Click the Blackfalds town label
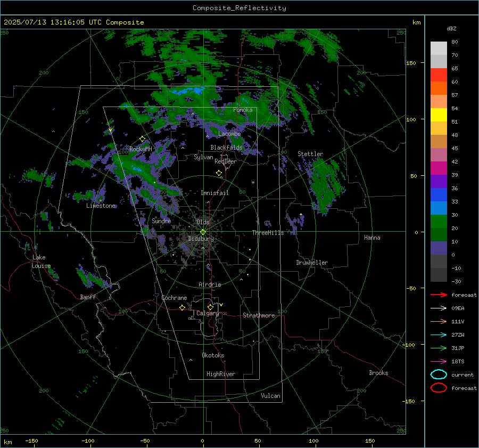Viewport: 479px width, 448px height. click(226, 148)
